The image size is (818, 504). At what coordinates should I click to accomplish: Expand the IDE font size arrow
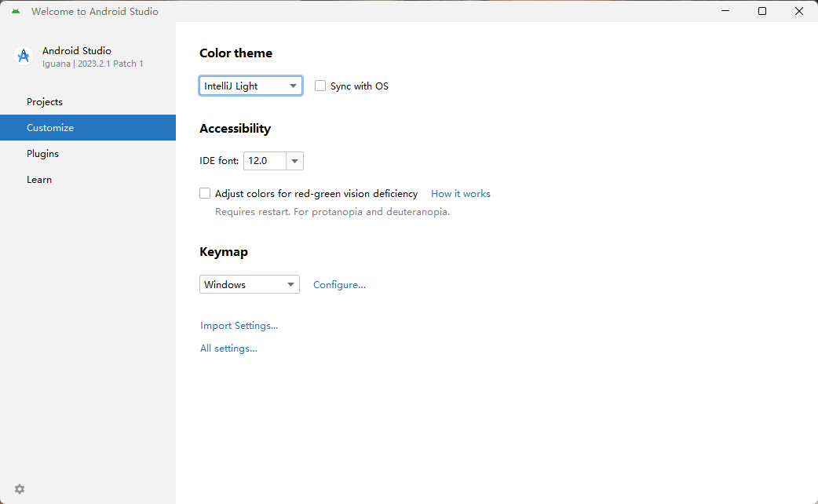(x=294, y=161)
